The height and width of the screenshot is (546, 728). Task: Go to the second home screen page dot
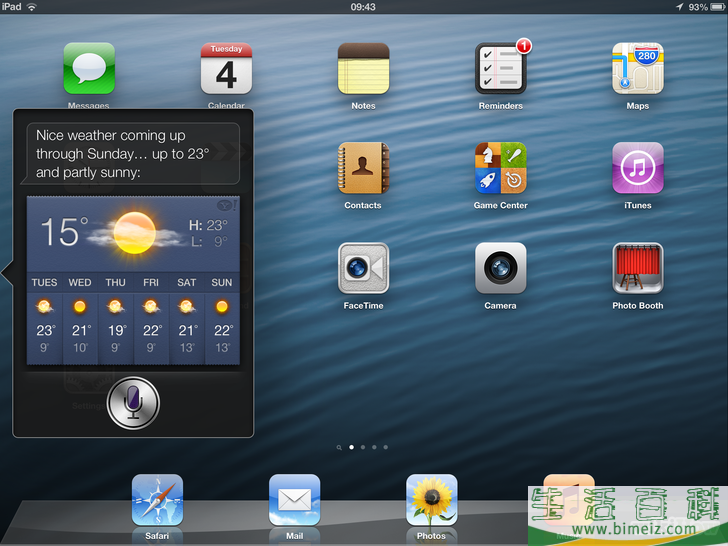tap(363, 447)
